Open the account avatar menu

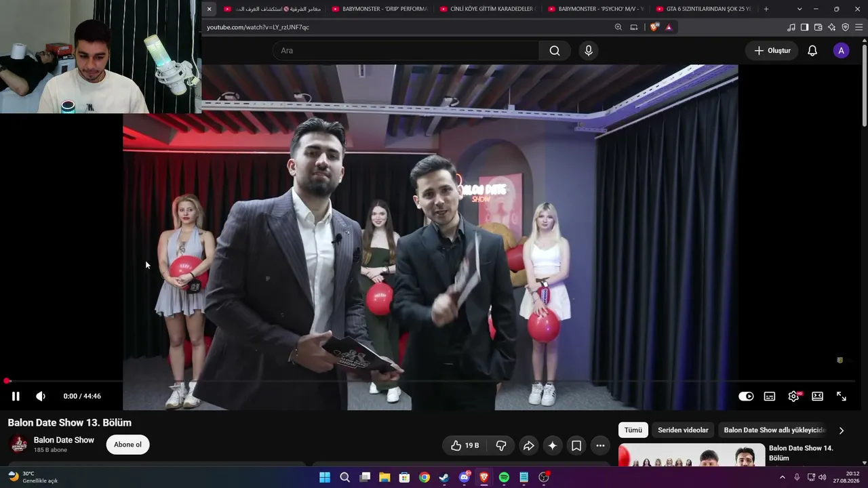point(841,51)
